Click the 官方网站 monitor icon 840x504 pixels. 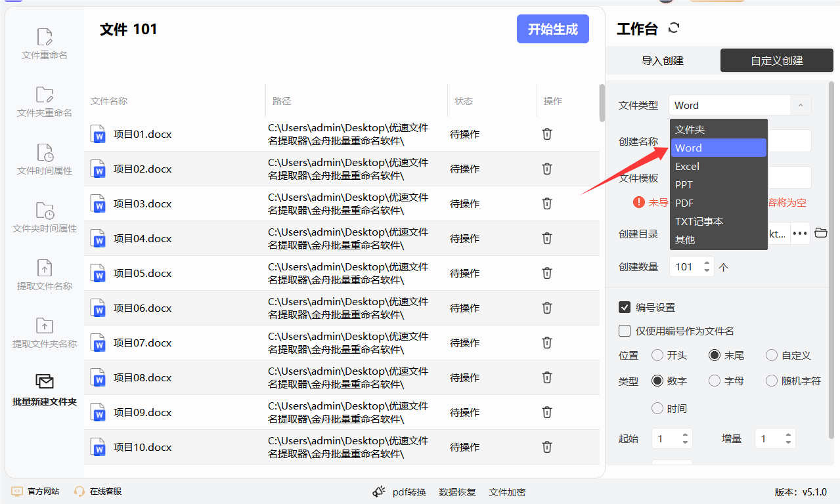[17, 492]
